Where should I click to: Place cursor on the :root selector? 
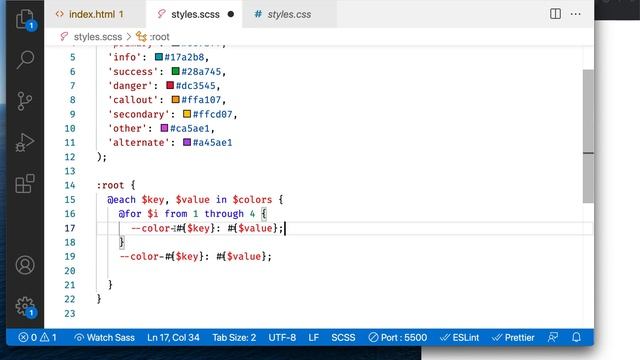[x=110, y=185]
